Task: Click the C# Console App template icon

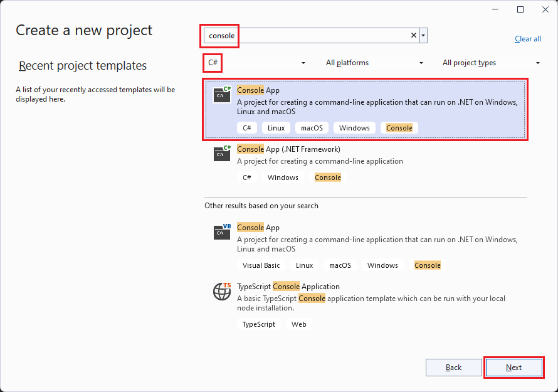Action: click(x=222, y=95)
